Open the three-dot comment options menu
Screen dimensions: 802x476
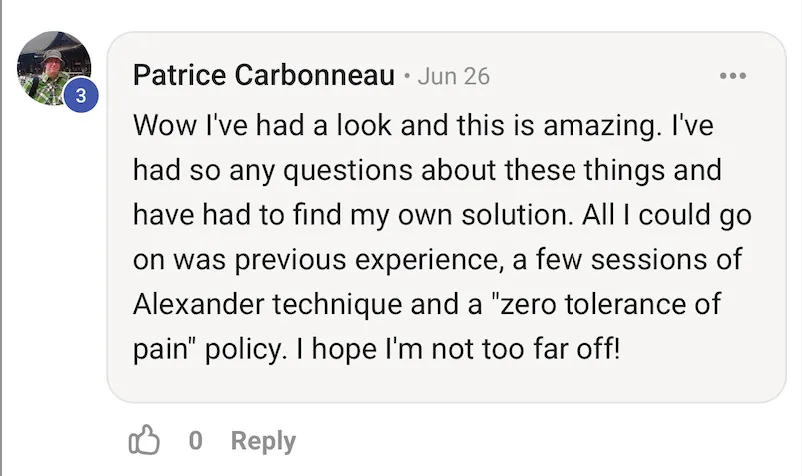(x=733, y=76)
